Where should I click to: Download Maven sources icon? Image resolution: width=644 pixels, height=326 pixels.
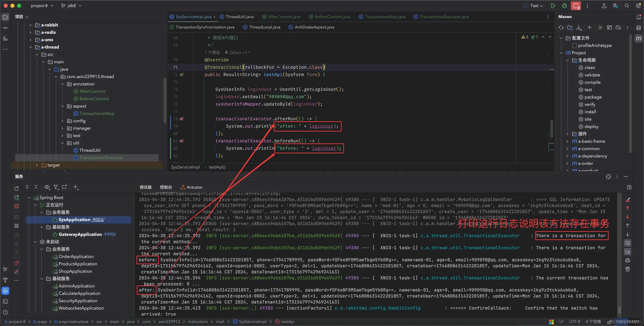click(x=579, y=27)
